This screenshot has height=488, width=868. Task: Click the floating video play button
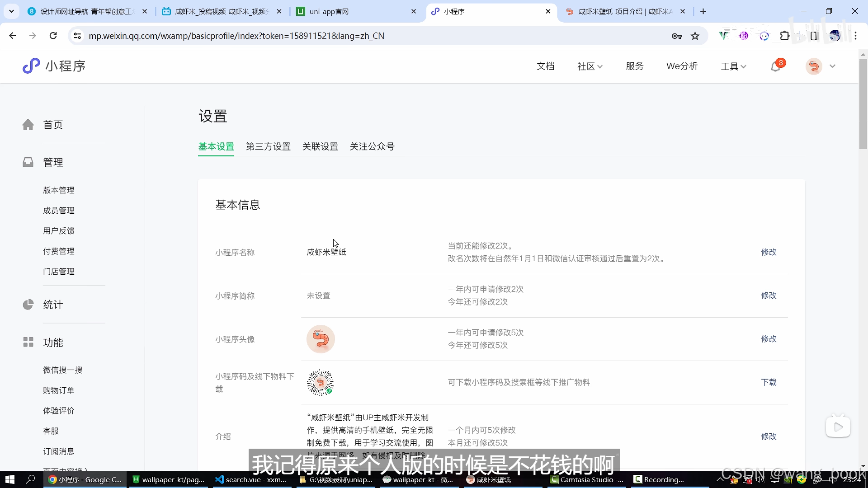[x=838, y=427]
